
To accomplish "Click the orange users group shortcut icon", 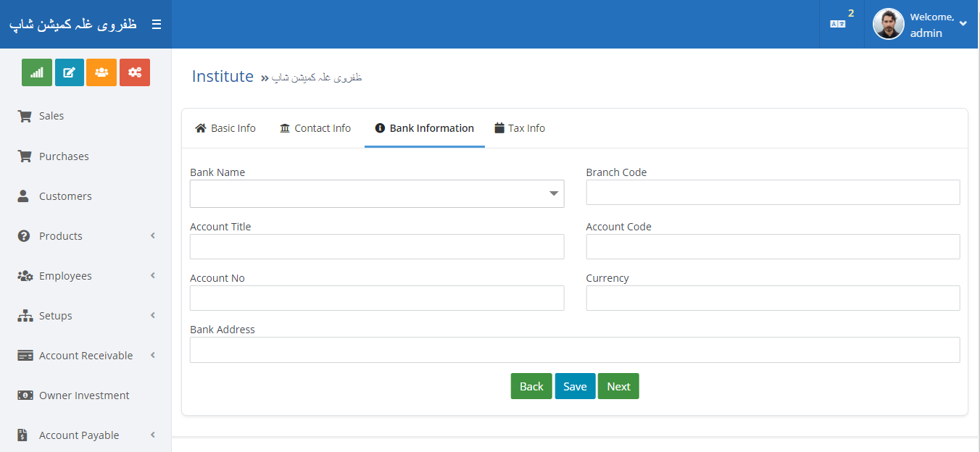I will click(101, 72).
